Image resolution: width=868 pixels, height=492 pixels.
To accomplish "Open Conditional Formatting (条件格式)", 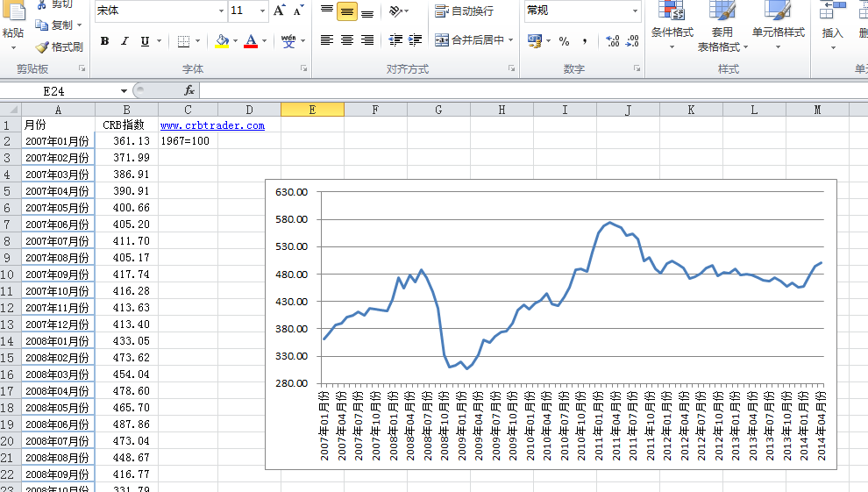I will [x=672, y=26].
